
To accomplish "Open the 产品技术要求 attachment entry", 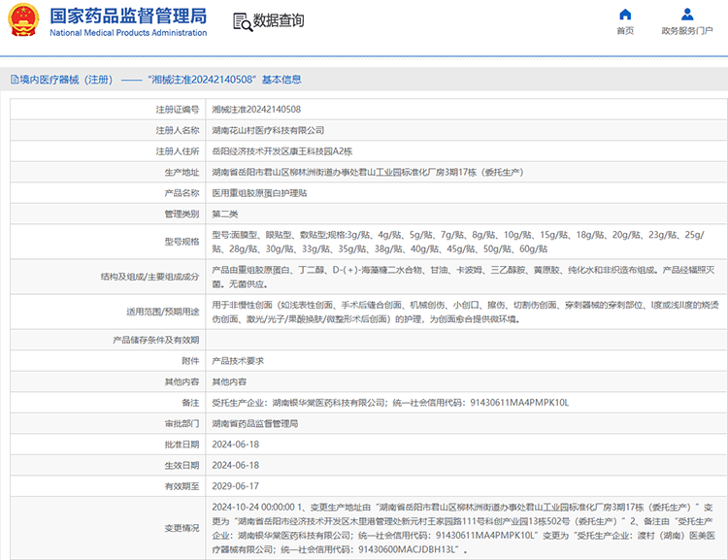I will coord(237,360).
